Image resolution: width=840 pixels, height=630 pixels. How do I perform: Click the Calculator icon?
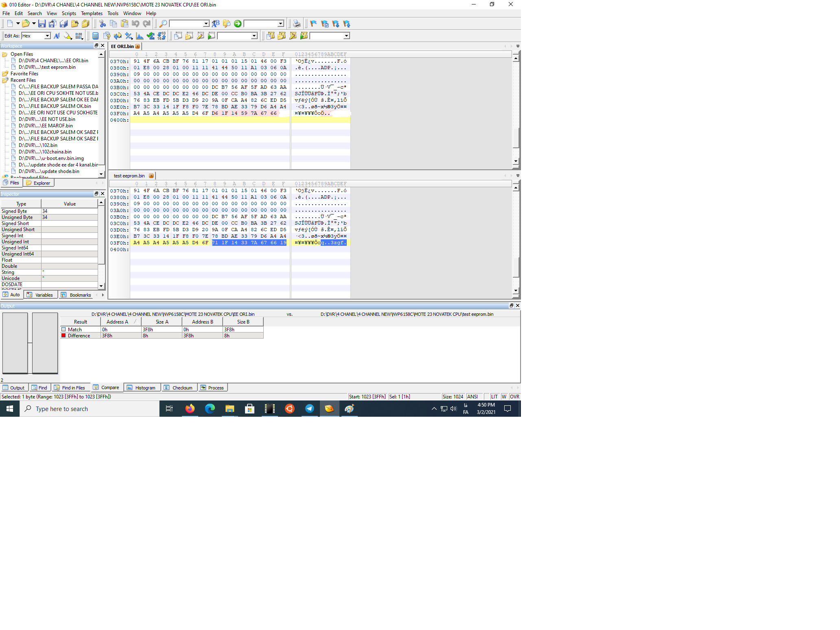[x=96, y=36]
